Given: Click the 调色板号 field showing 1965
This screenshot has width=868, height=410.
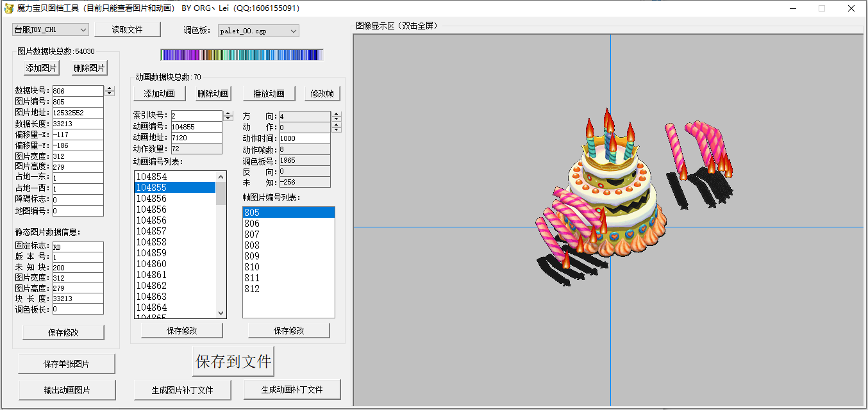Looking at the screenshot, I should (305, 160).
